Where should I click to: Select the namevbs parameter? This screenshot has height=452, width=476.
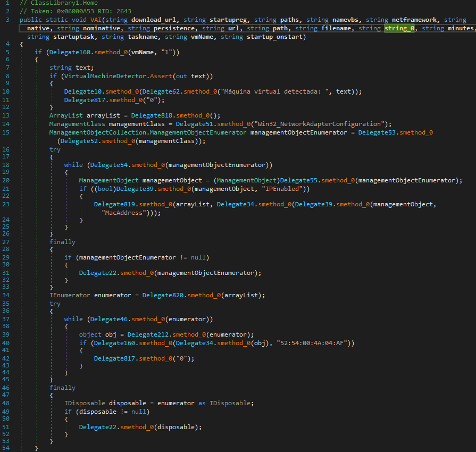tap(345, 20)
